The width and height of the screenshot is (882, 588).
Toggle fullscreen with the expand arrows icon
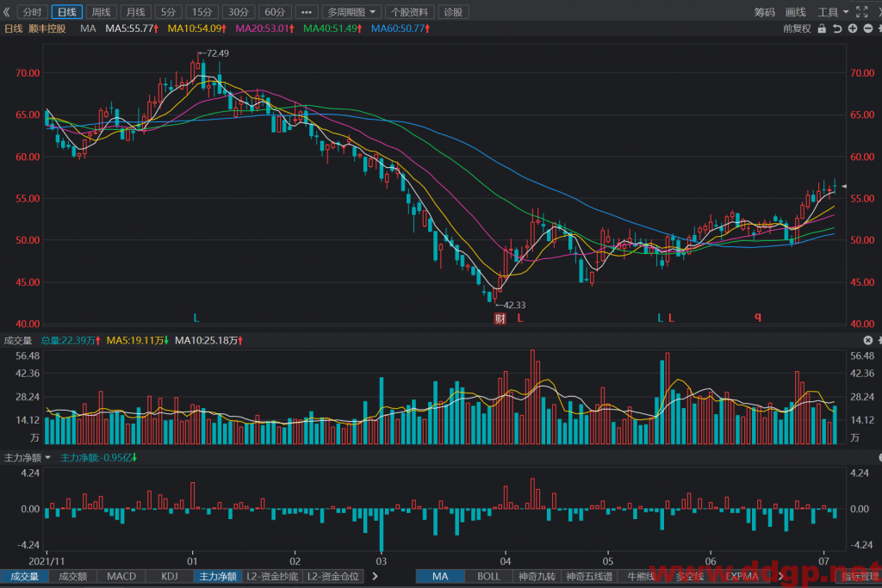click(x=861, y=11)
